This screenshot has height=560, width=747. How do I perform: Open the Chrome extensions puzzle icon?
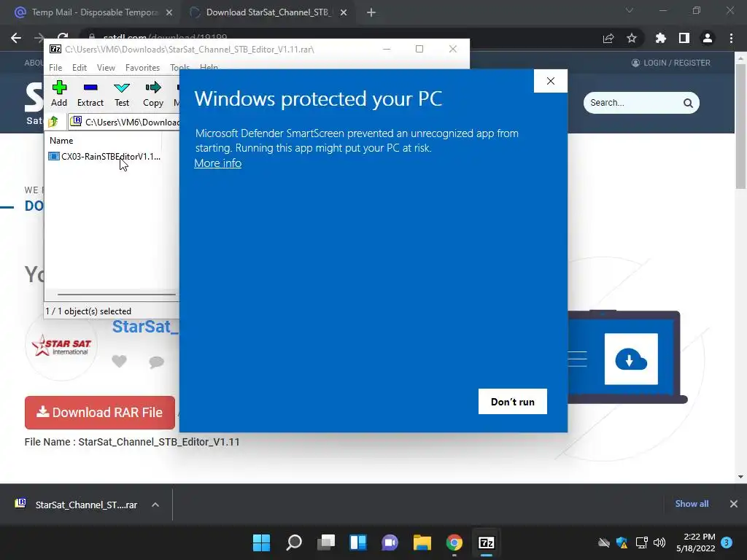click(661, 38)
